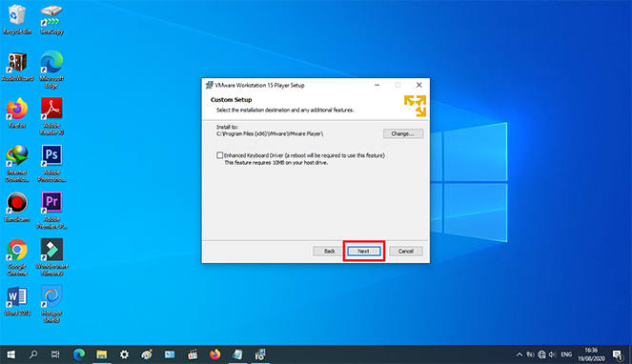
Task: Open the Paint palette icon on taskbar
Action: tap(147, 354)
